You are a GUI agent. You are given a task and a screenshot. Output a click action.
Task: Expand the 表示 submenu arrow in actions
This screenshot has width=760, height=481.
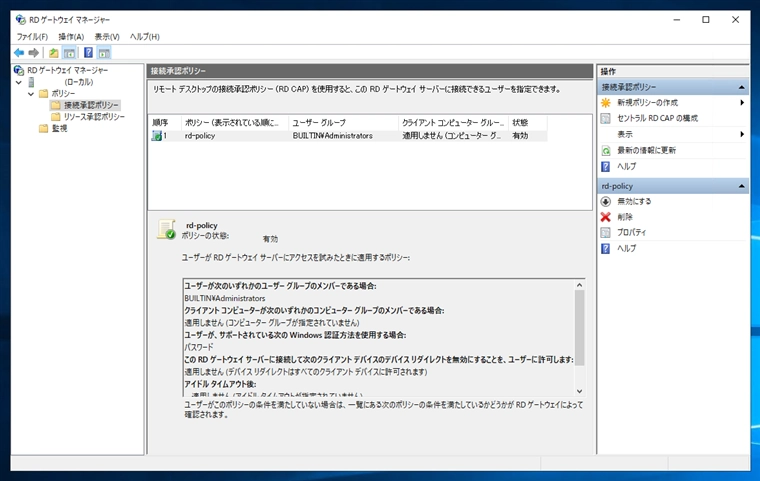pos(742,134)
